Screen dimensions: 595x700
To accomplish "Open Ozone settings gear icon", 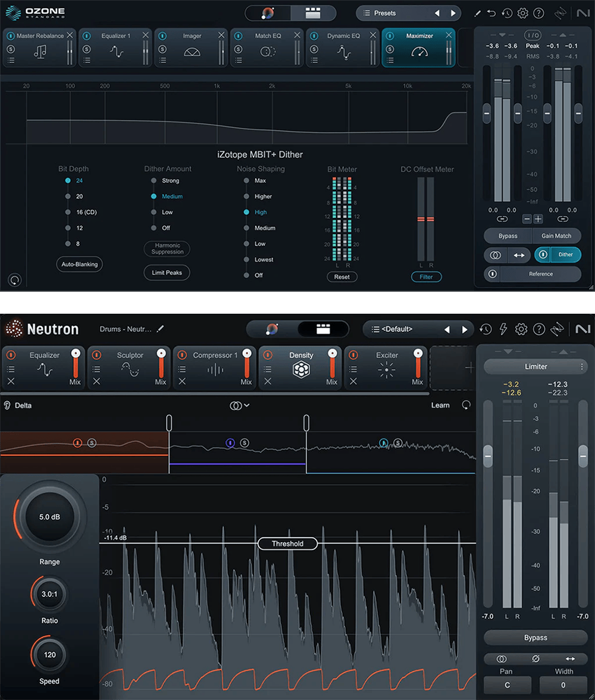I will coord(522,13).
